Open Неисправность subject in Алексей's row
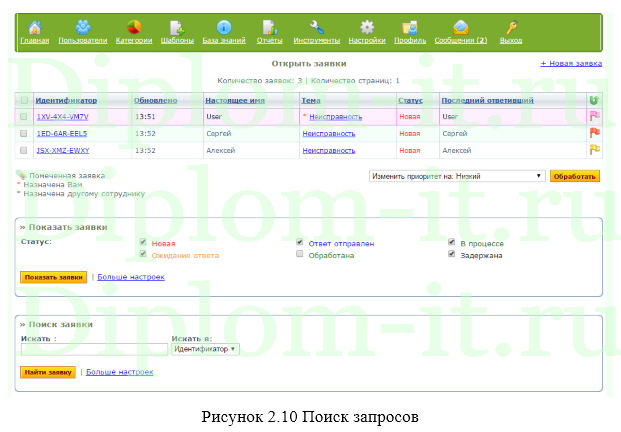Screen dimensions: 621x432 point(329,150)
